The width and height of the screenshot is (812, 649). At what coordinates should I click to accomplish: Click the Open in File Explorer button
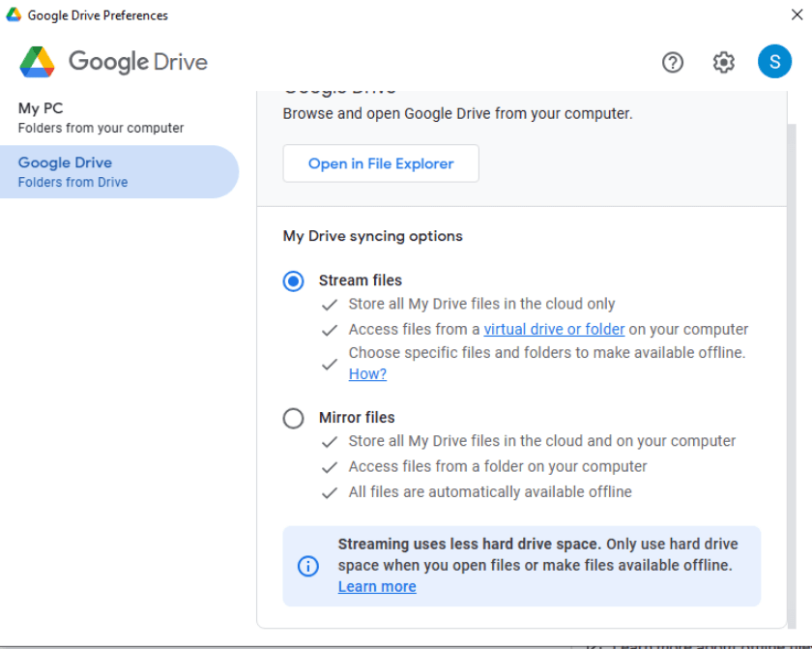pos(381,163)
